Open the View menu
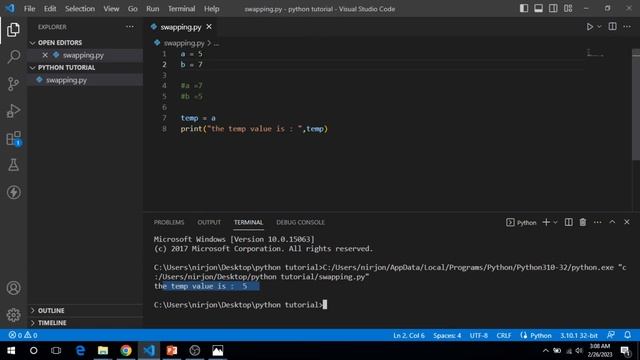Screen dimensions: 640x360 (x=111, y=9)
